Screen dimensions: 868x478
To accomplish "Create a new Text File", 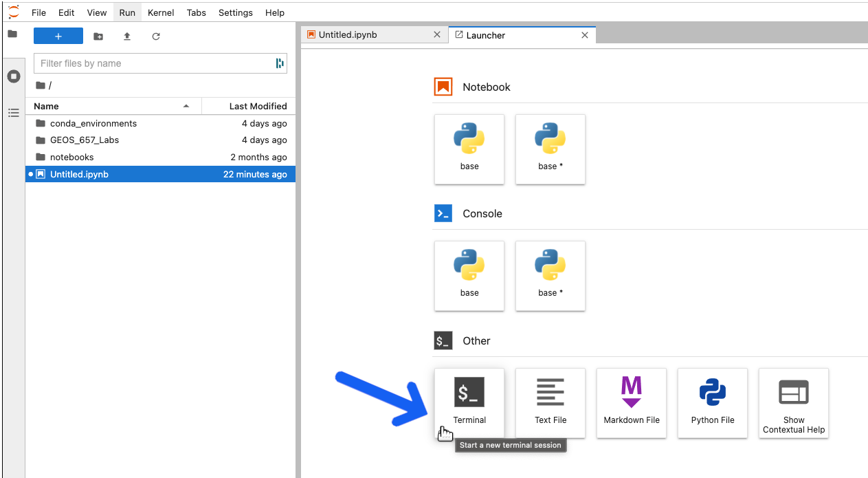I will pos(550,402).
